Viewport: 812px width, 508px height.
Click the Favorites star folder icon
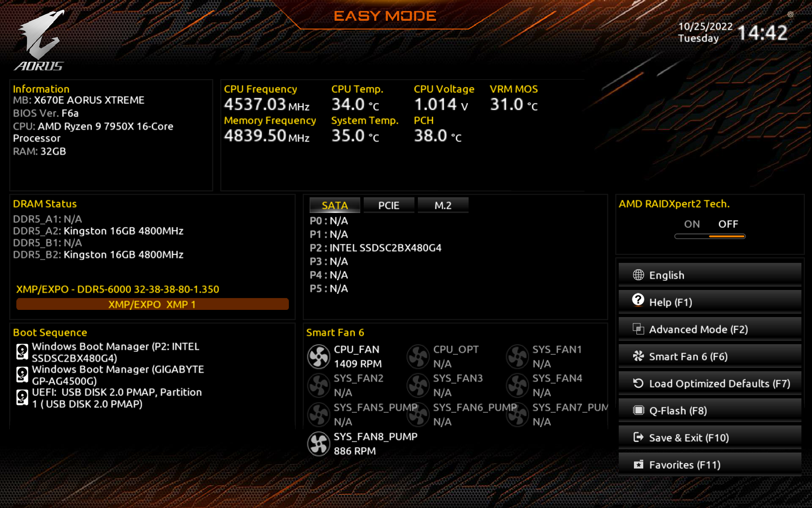tap(638, 465)
